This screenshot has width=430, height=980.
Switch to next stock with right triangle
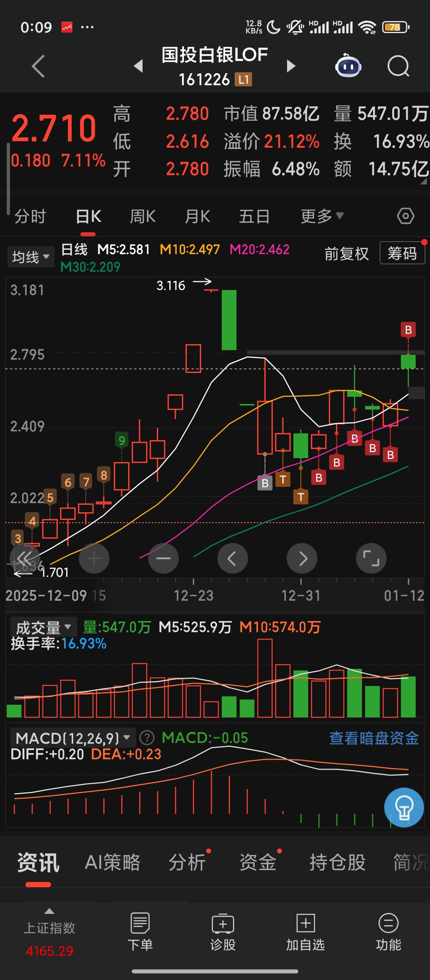291,66
